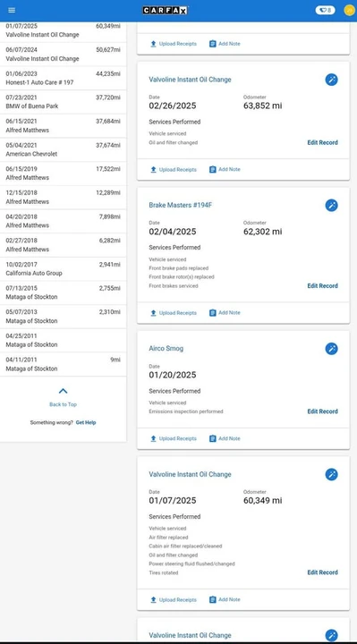Click the Back to Top chevron arrow
This screenshot has height=644, width=357.
click(x=63, y=391)
